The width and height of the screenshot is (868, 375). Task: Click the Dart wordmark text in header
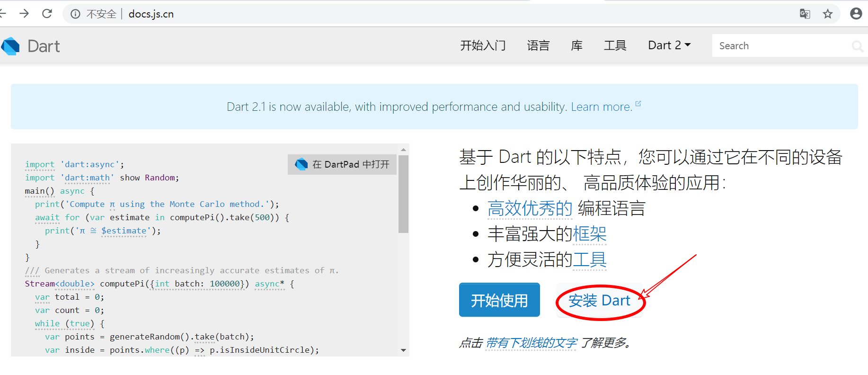click(44, 46)
